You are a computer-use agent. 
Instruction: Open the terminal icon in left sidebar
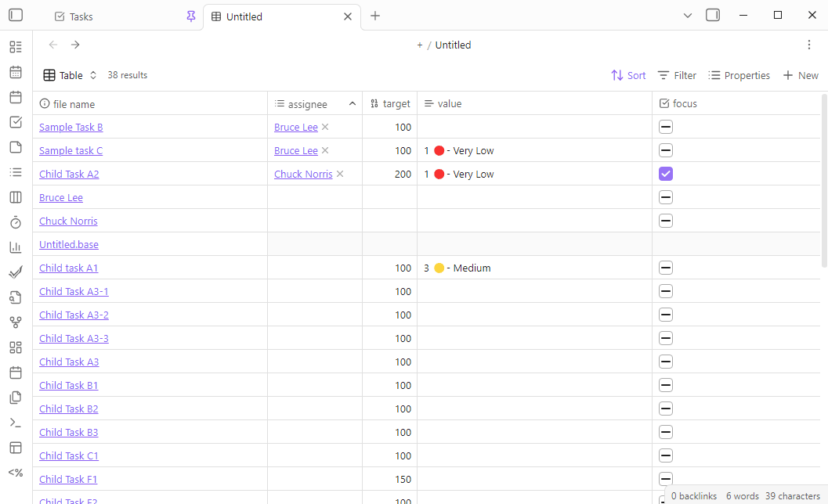click(x=16, y=423)
